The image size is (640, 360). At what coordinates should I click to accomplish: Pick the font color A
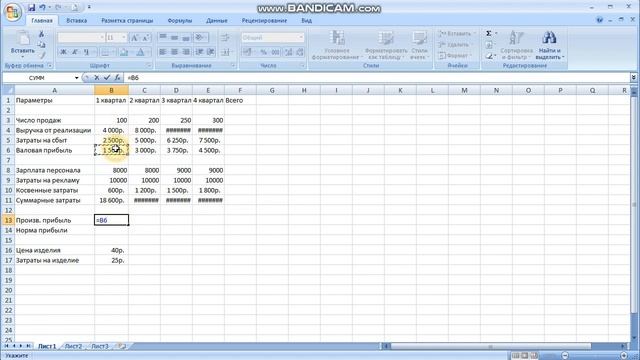coord(140,52)
